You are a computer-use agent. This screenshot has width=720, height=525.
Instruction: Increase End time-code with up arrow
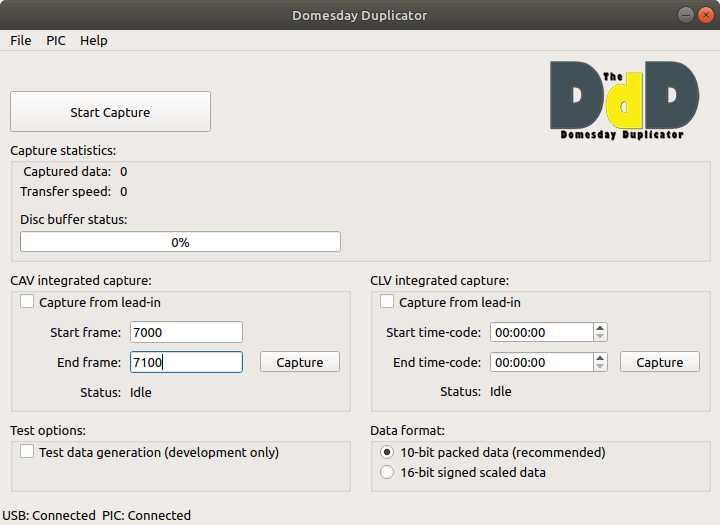[x=600, y=357]
